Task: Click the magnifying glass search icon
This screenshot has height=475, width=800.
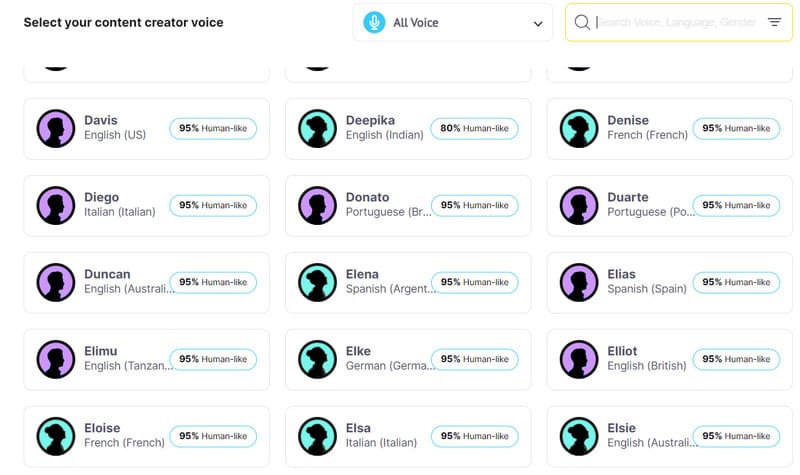Action: [582, 22]
